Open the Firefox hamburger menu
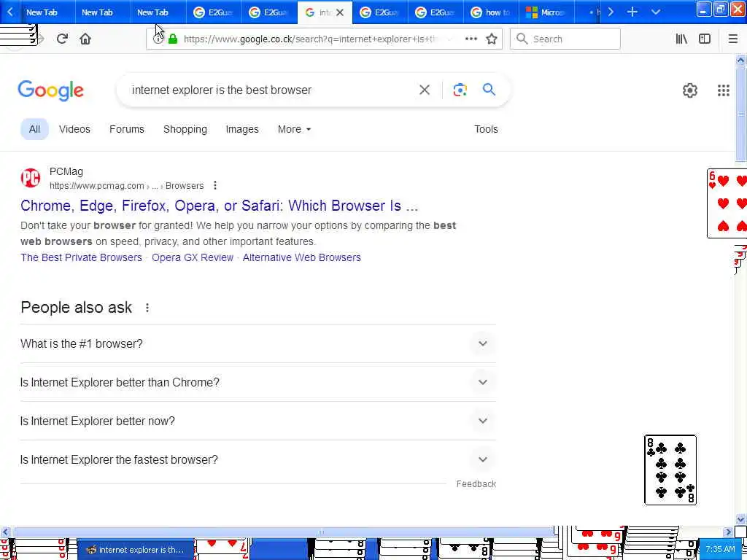747x560 pixels. [x=732, y=39]
